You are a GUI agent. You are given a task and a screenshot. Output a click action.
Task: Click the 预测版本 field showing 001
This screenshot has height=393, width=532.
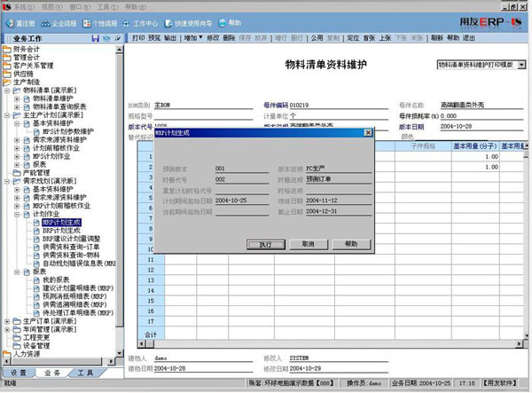point(241,169)
